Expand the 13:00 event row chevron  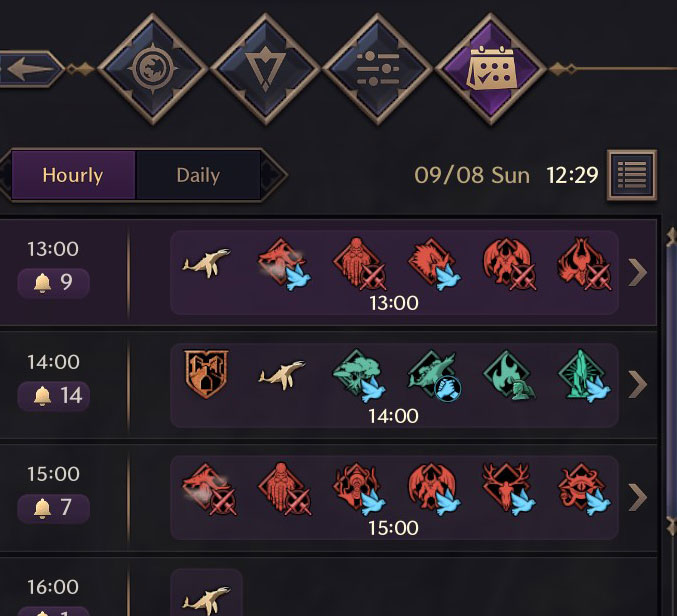[x=638, y=272]
